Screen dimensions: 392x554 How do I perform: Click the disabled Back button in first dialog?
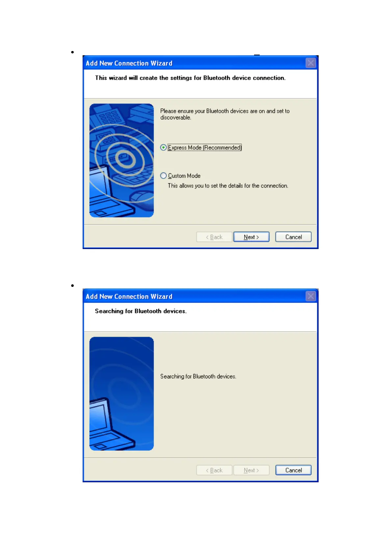[x=214, y=237]
